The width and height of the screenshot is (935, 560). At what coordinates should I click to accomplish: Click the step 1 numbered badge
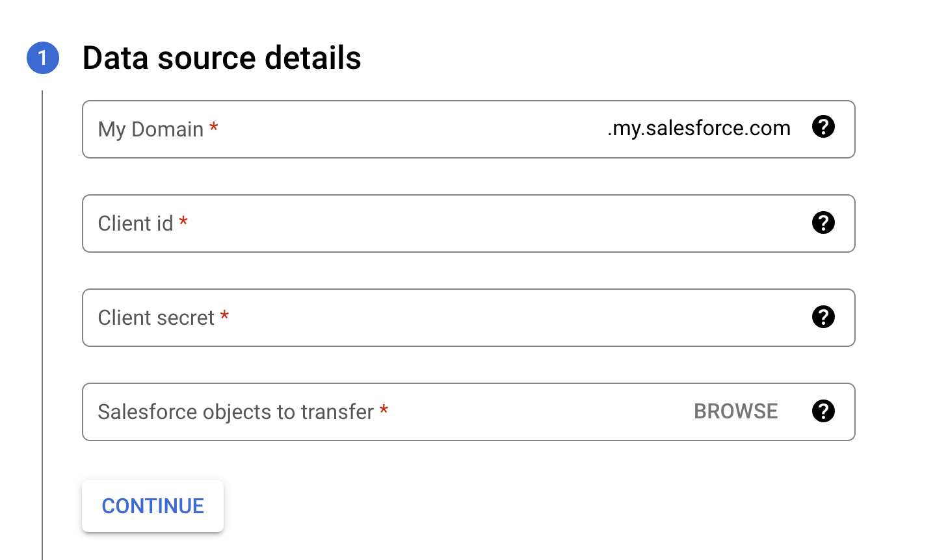click(42, 58)
